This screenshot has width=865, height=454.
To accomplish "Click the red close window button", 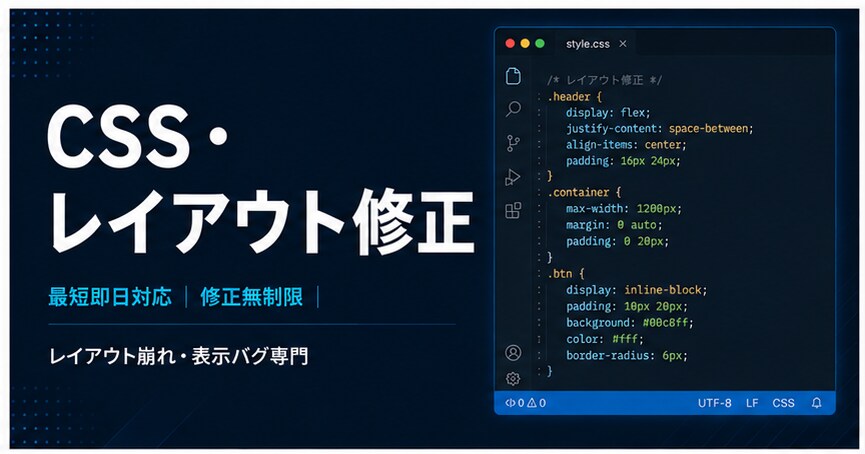I will [x=510, y=44].
